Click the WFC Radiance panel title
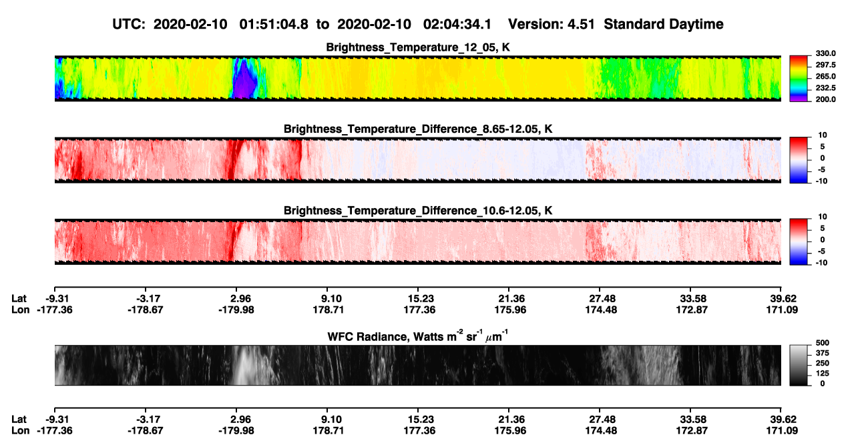 pyautogui.click(x=418, y=336)
